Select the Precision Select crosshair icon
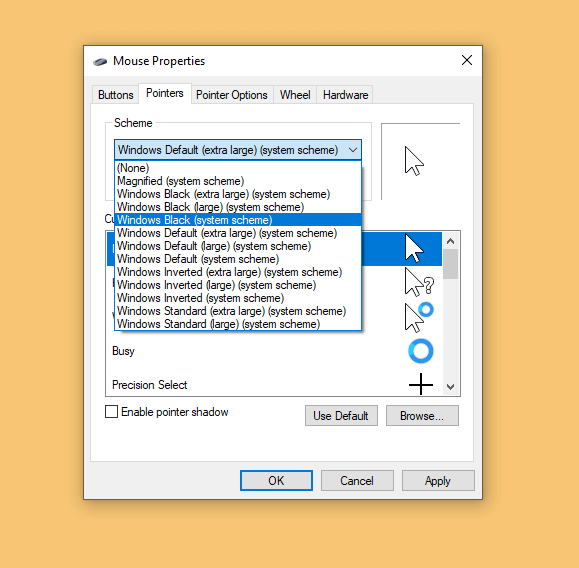The height and width of the screenshot is (568, 579). (x=421, y=384)
